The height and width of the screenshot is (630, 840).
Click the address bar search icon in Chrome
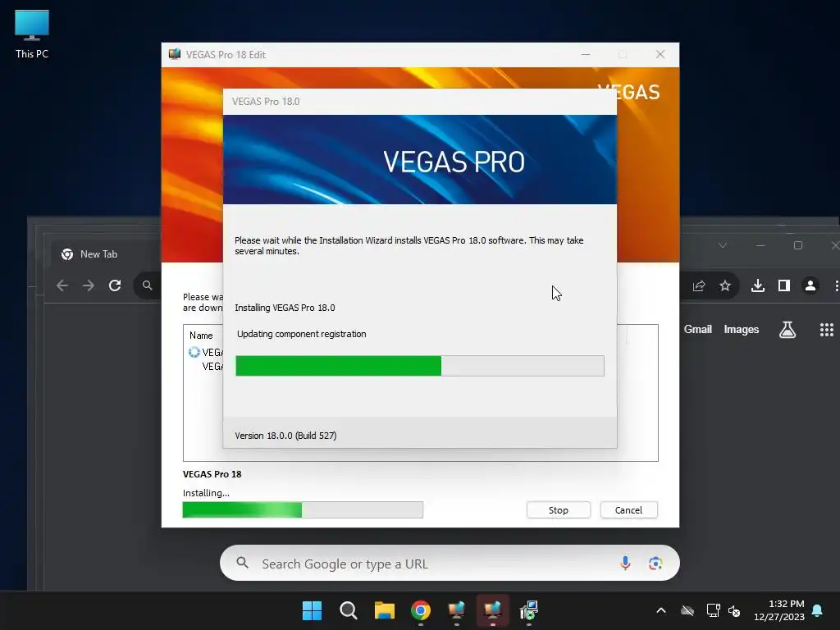click(x=148, y=285)
